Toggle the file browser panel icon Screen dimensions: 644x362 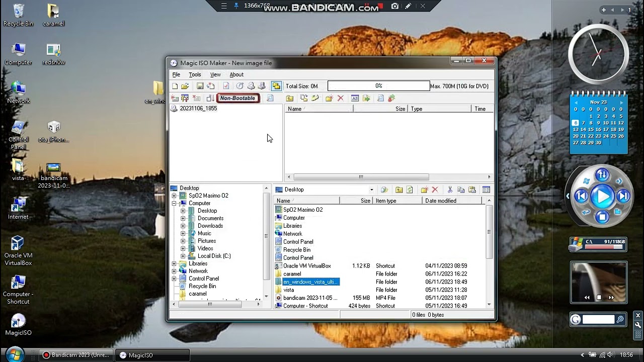[276, 86]
